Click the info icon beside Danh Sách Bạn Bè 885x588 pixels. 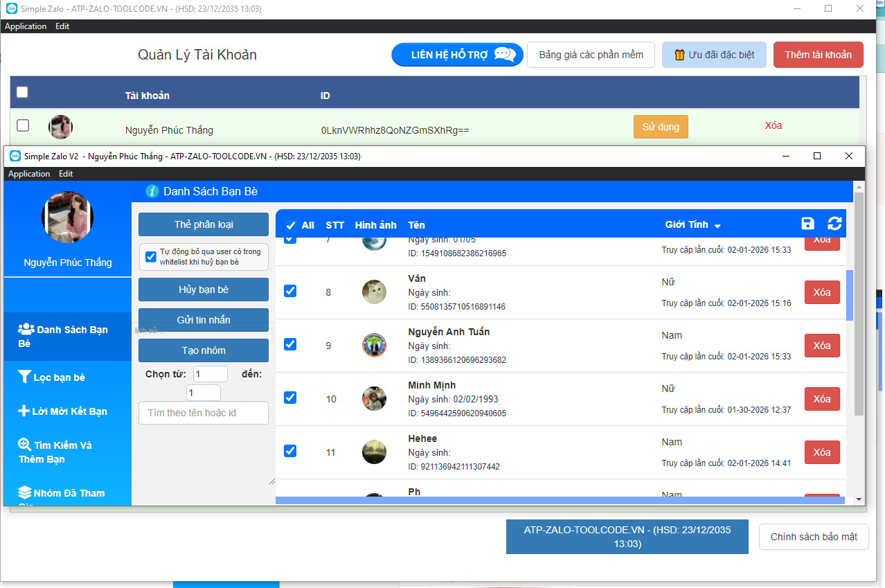coord(152,191)
